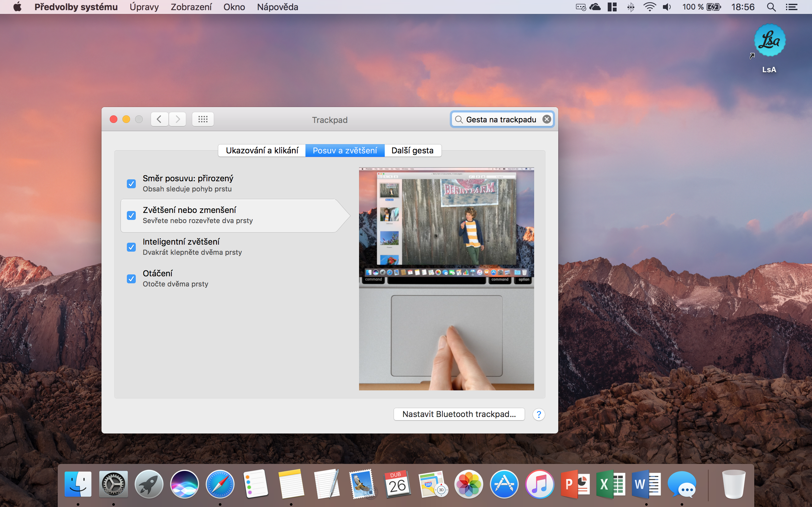The image size is (812, 507).
Task: Open Notification Center menu bar icon
Action: click(x=791, y=7)
